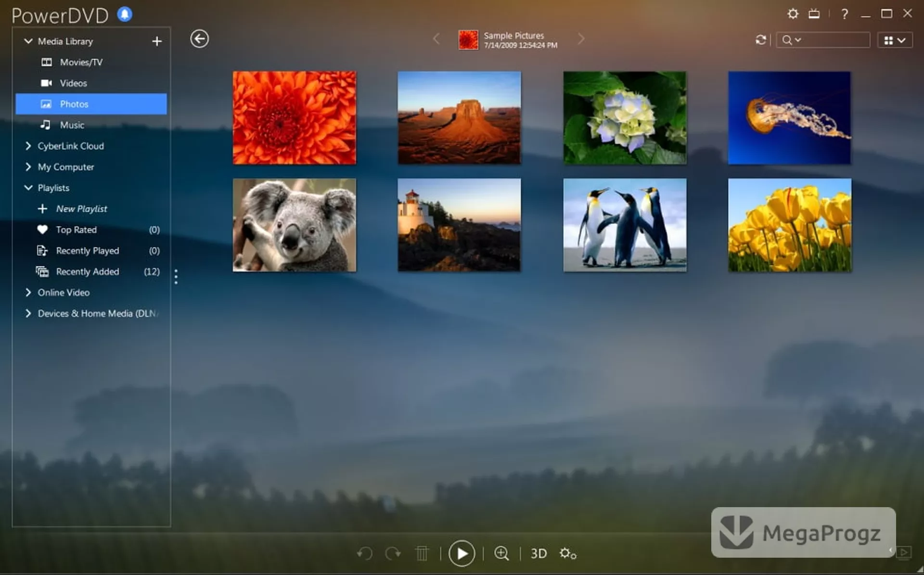This screenshot has width=924, height=575.
Task: Click the CyberLink Cloud label
Action: (x=71, y=146)
